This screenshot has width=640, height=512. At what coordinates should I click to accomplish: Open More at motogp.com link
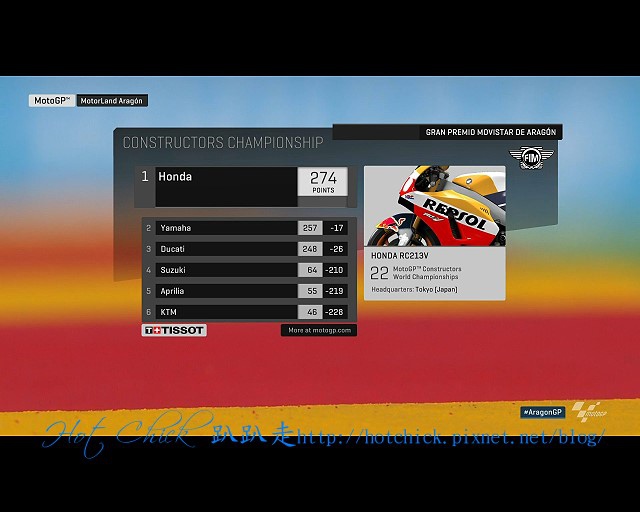[319, 330]
